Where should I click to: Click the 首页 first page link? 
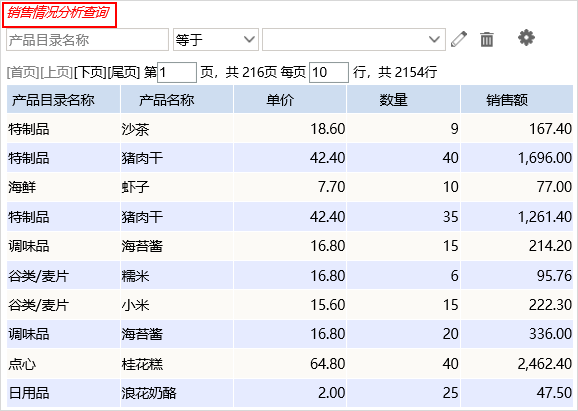point(23,72)
